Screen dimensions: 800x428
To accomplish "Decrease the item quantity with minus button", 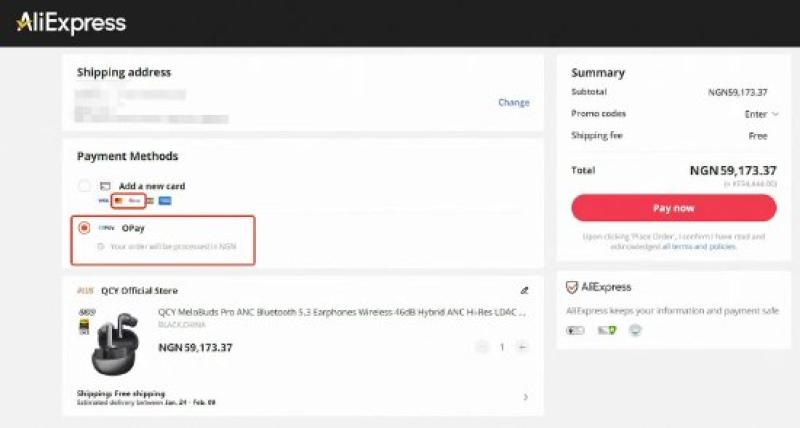I will (x=482, y=347).
